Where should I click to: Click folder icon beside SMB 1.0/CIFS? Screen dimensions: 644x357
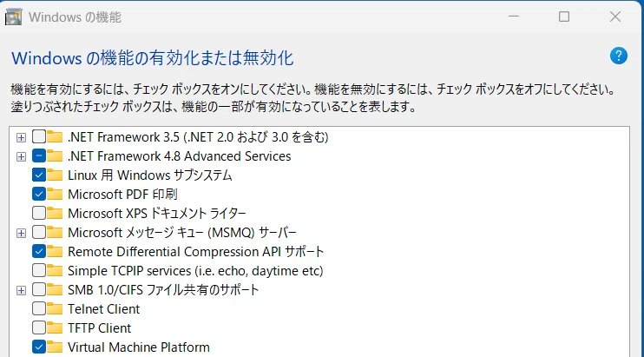pos(55,289)
